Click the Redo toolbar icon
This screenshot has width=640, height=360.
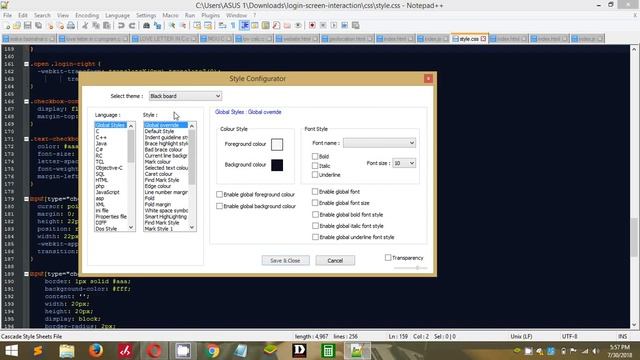coord(132,25)
